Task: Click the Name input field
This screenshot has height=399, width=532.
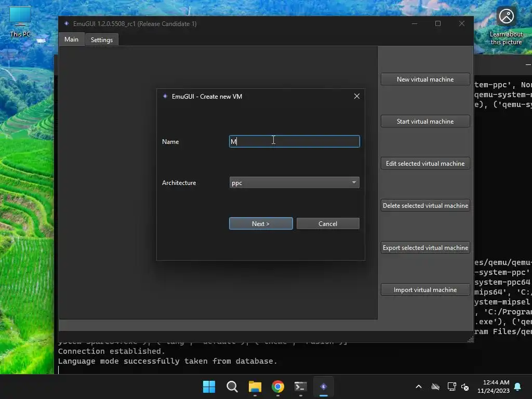Action: click(294, 141)
